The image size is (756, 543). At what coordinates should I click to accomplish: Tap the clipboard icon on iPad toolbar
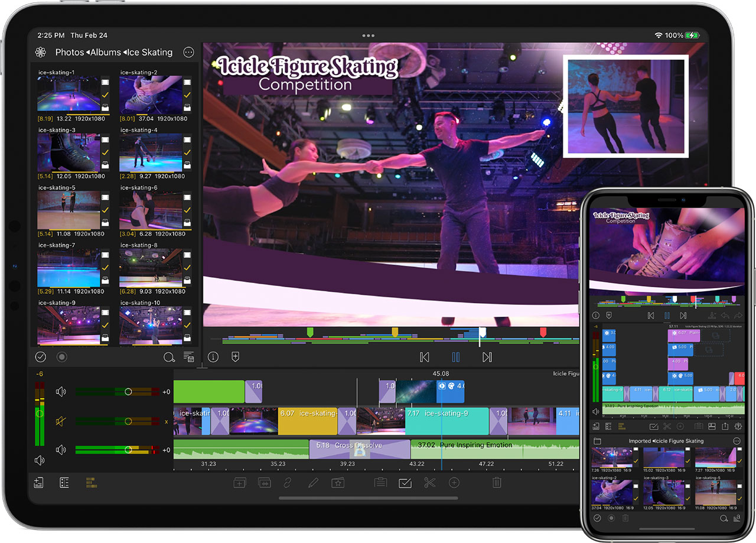click(x=380, y=483)
